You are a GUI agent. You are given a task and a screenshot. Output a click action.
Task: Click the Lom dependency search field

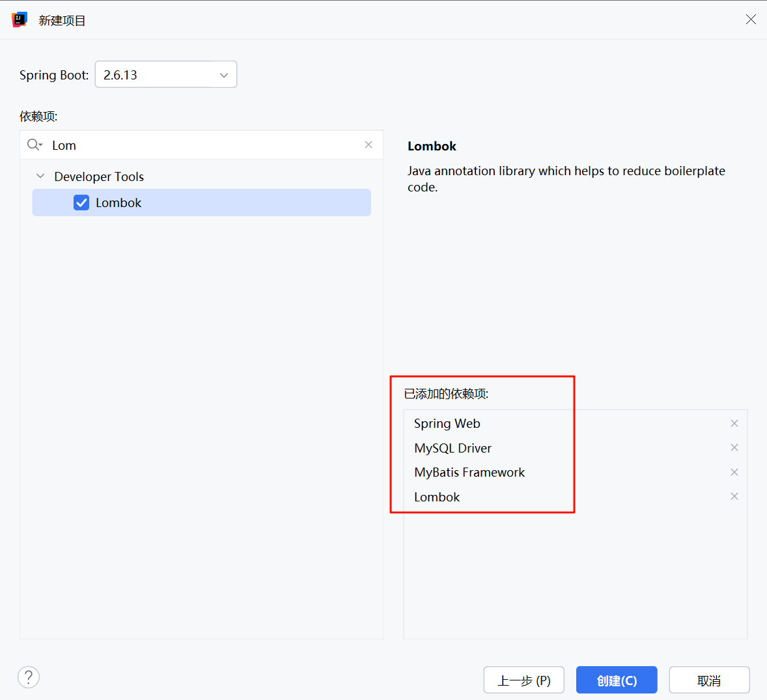coord(202,145)
